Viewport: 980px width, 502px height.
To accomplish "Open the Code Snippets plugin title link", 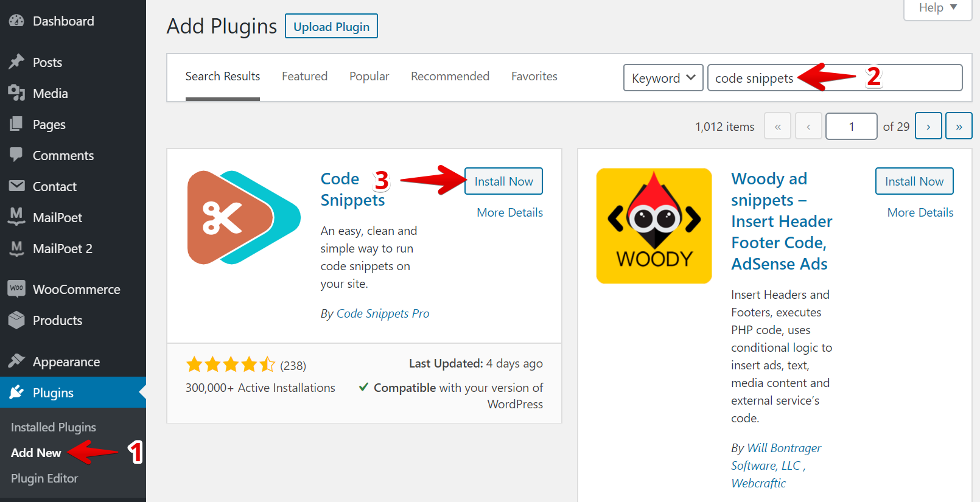I will point(353,189).
